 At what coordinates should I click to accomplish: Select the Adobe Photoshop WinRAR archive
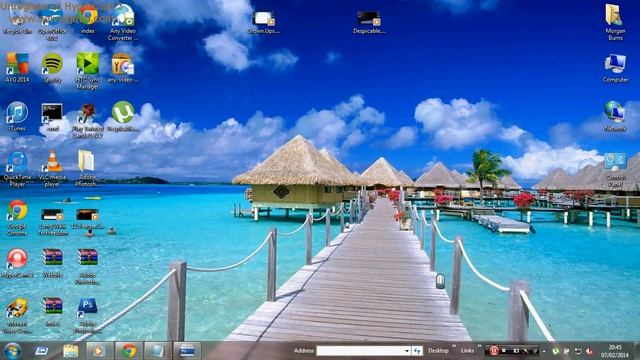coord(87,267)
